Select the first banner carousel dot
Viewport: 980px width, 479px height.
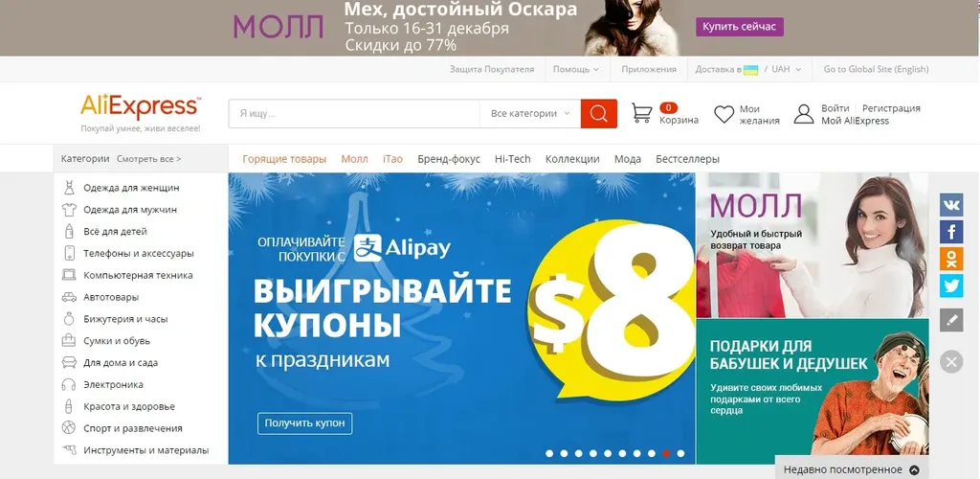point(549,453)
